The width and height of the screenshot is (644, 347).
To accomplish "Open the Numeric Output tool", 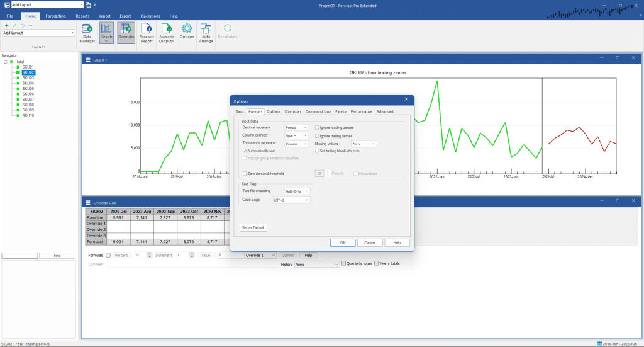I will (x=166, y=33).
